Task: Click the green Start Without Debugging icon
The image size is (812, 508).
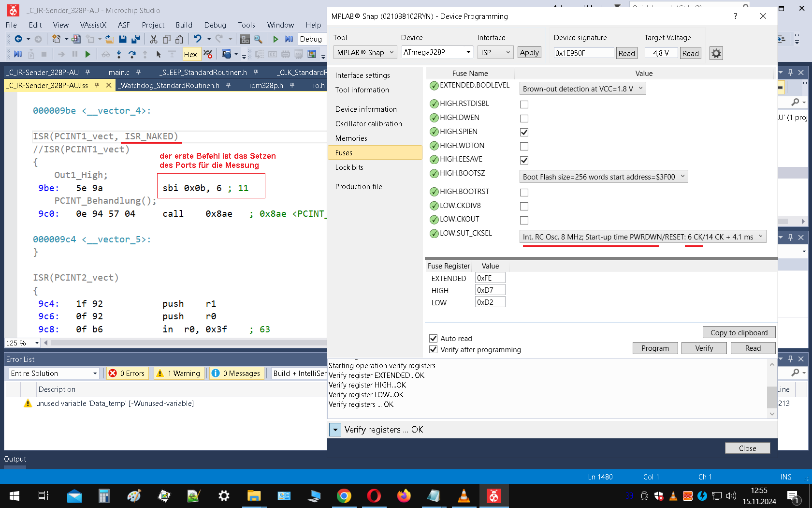Action: click(x=275, y=39)
